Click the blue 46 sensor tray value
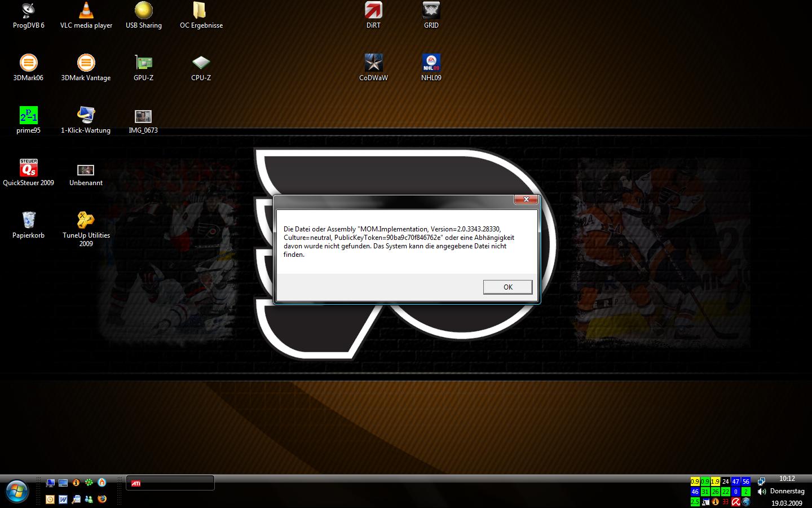Image resolution: width=812 pixels, height=508 pixels. (x=695, y=492)
